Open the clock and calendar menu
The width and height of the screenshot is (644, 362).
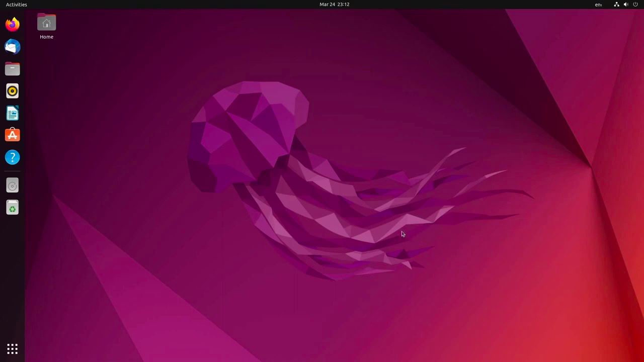(x=335, y=5)
